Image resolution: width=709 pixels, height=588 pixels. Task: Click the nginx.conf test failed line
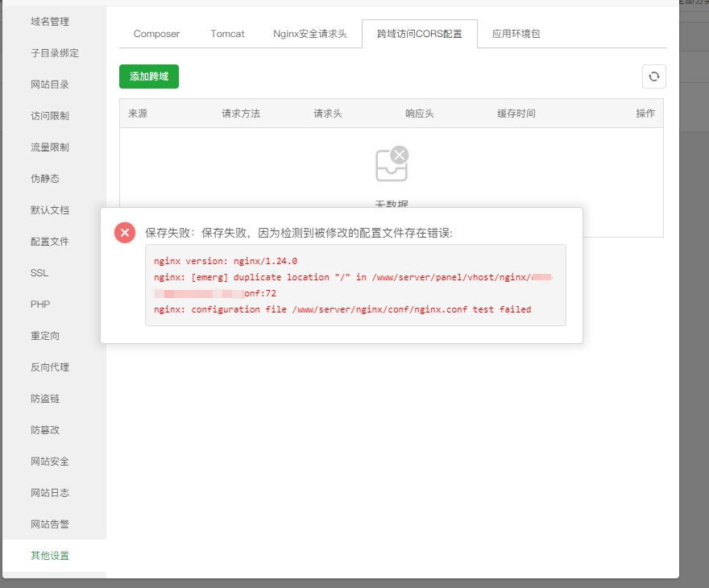(x=342, y=309)
